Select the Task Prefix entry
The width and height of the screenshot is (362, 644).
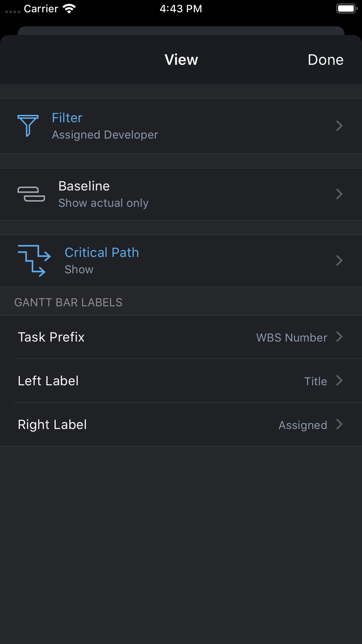[x=51, y=337]
